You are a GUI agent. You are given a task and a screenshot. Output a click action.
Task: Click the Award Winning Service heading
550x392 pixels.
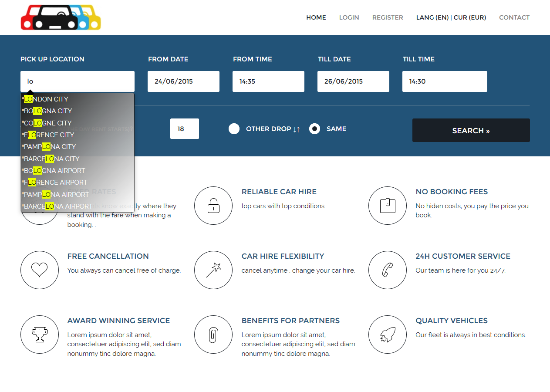118,321
